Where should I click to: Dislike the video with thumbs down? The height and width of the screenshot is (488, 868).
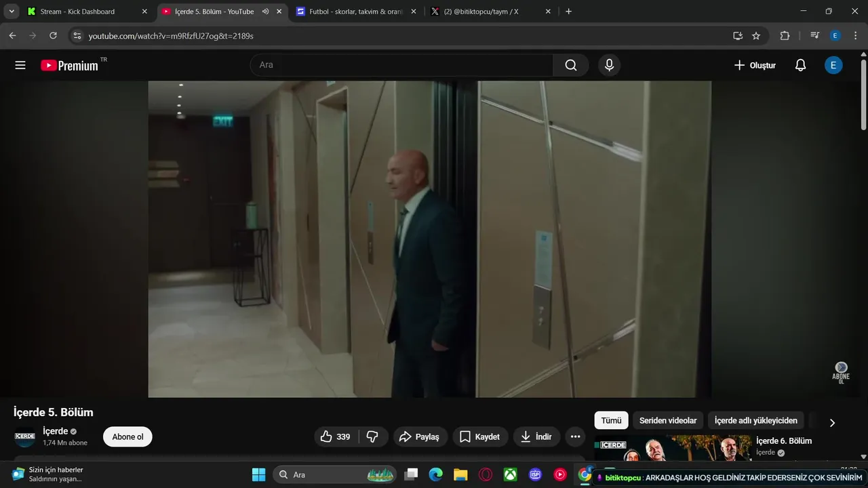[373, 436]
